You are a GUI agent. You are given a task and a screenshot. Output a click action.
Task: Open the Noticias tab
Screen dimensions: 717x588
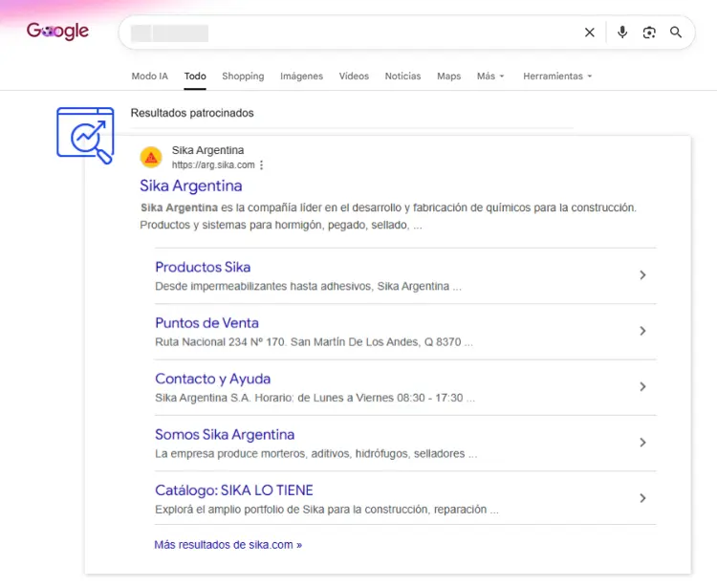(x=402, y=76)
